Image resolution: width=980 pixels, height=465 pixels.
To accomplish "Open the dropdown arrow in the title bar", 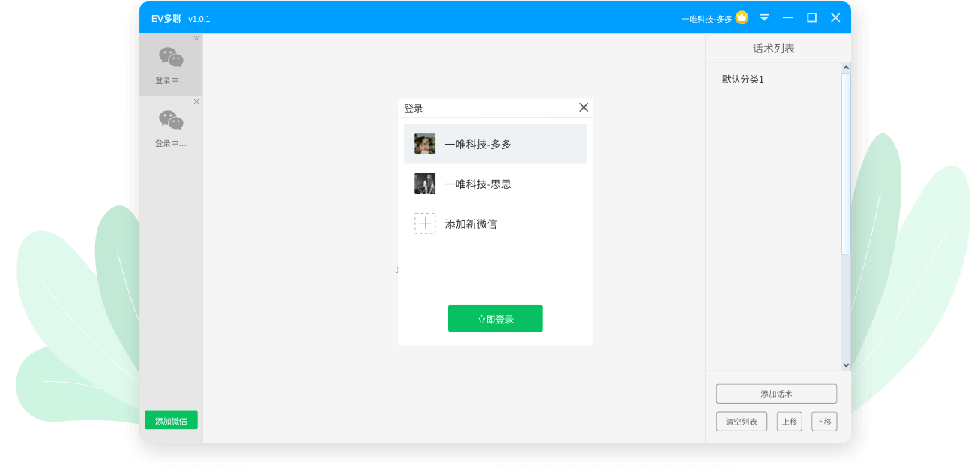I will point(764,17).
